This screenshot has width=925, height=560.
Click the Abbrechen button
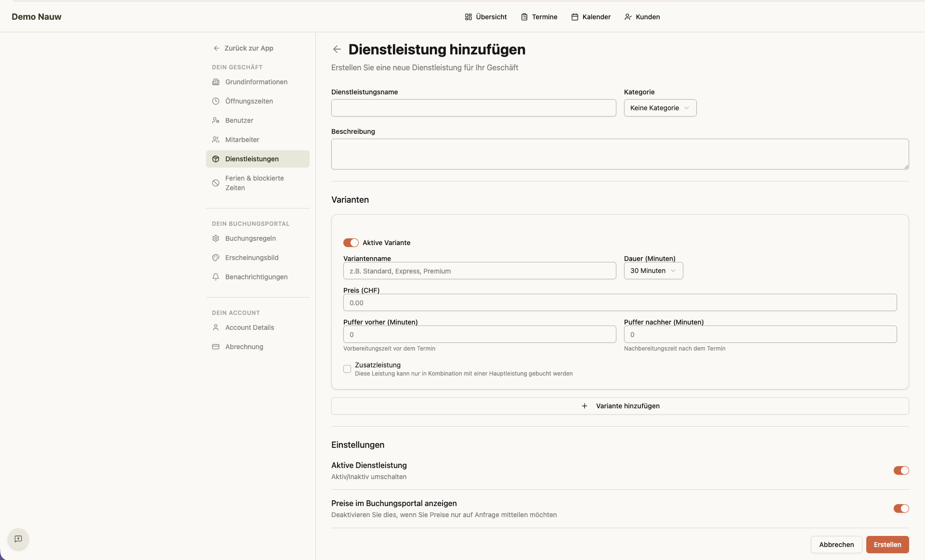point(836,545)
